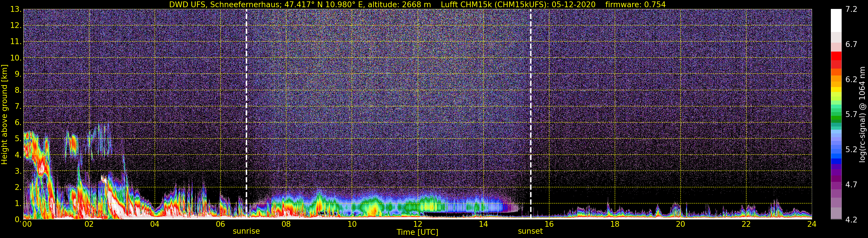Click the '2.' height tick label
868x238 pixels.
coord(18,188)
